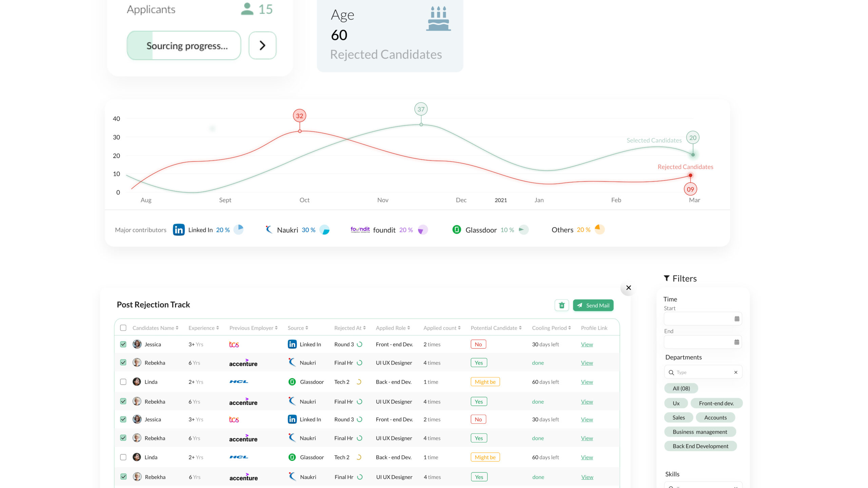The width and height of the screenshot is (868, 488).
Task: Click the LinkedIn contributor logo
Action: (179, 230)
